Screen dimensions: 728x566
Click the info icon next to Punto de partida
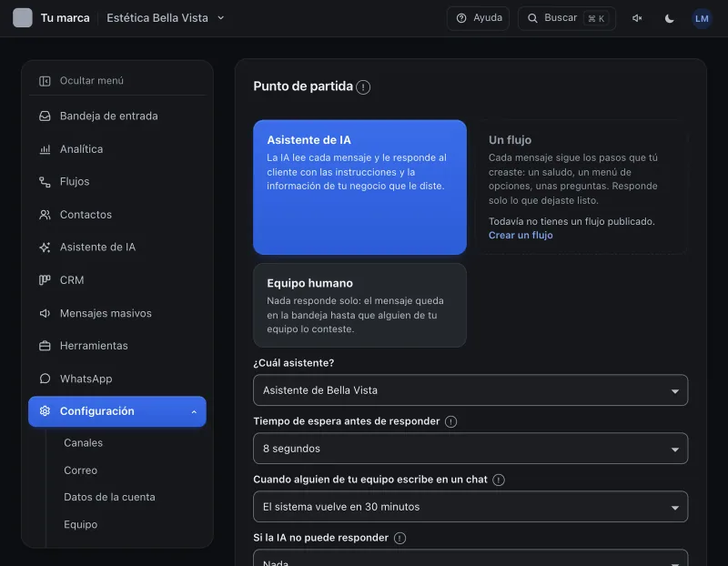coord(363,86)
